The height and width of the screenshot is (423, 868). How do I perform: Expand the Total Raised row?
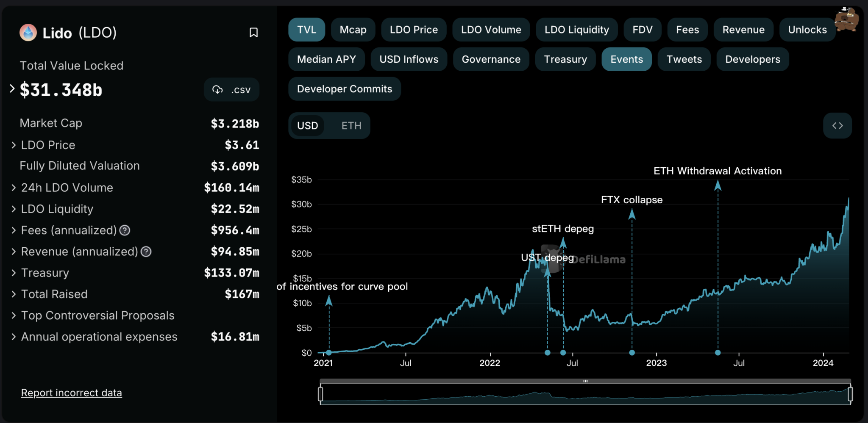14,294
